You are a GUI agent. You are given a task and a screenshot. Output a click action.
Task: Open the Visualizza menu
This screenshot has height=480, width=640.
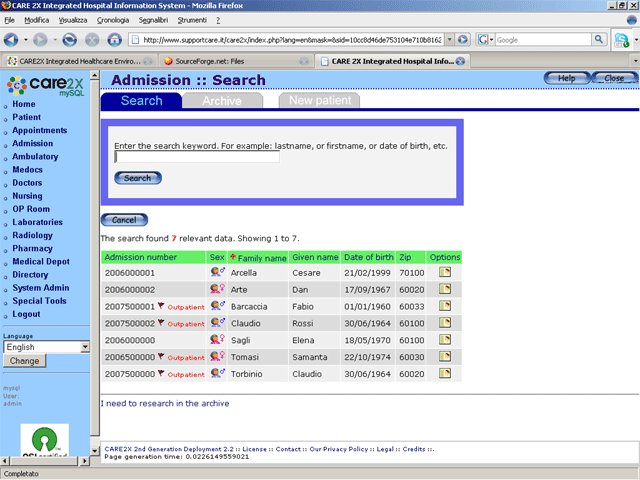coord(73,20)
